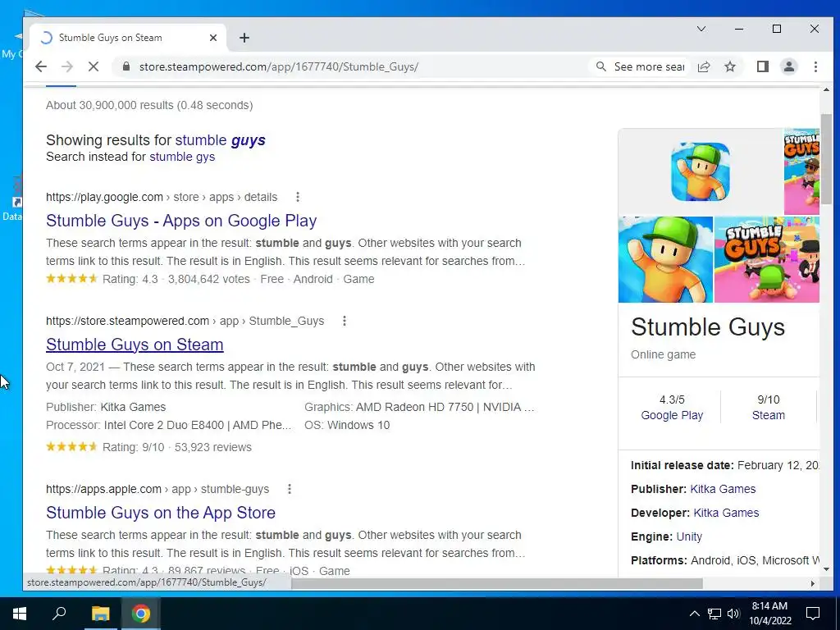840x630 pixels.
Task: Open Stumble Guys on the App Store
Action: pyautogui.click(x=161, y=513)
